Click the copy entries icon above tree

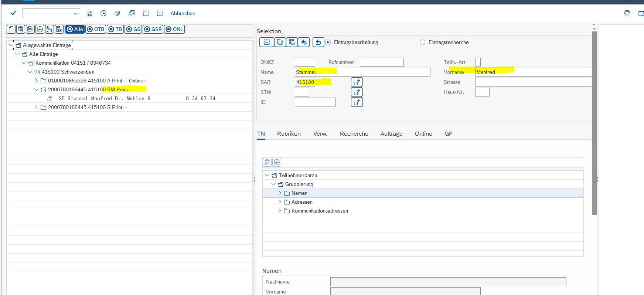[x=30, y=29]
